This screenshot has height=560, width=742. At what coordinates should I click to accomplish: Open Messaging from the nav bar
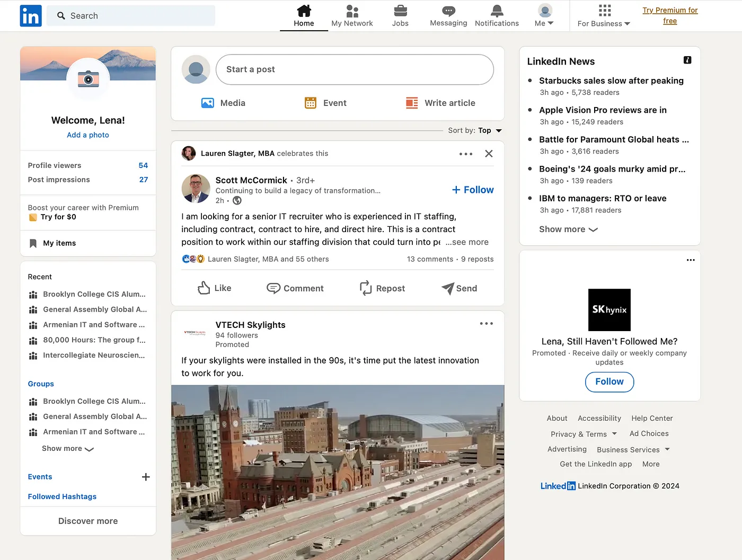(x=448, y=16)
